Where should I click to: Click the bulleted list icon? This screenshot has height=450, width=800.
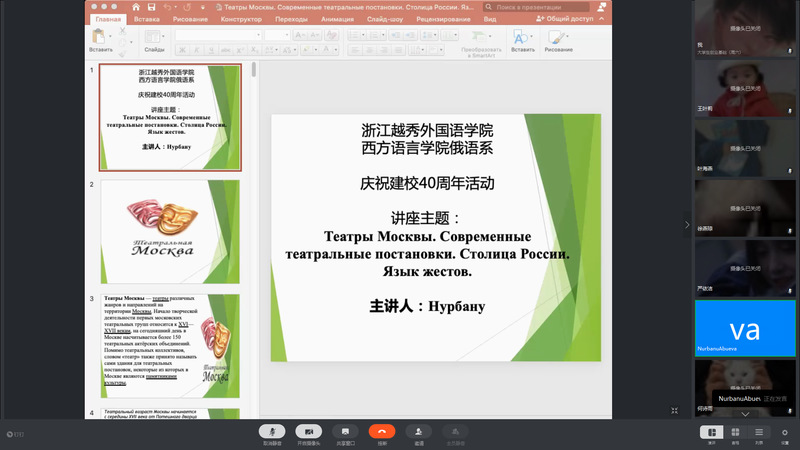tap(356, 35)
